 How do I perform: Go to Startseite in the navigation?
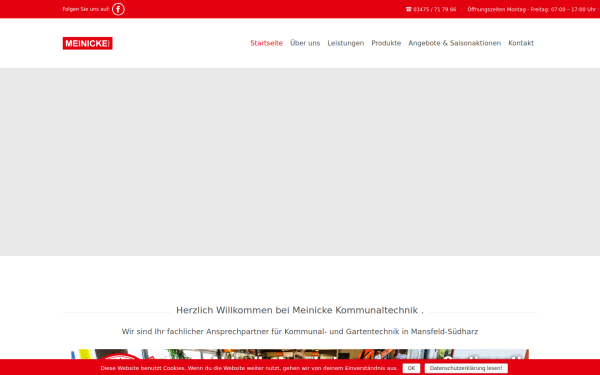pyautogui.click(x=266, y=43)
